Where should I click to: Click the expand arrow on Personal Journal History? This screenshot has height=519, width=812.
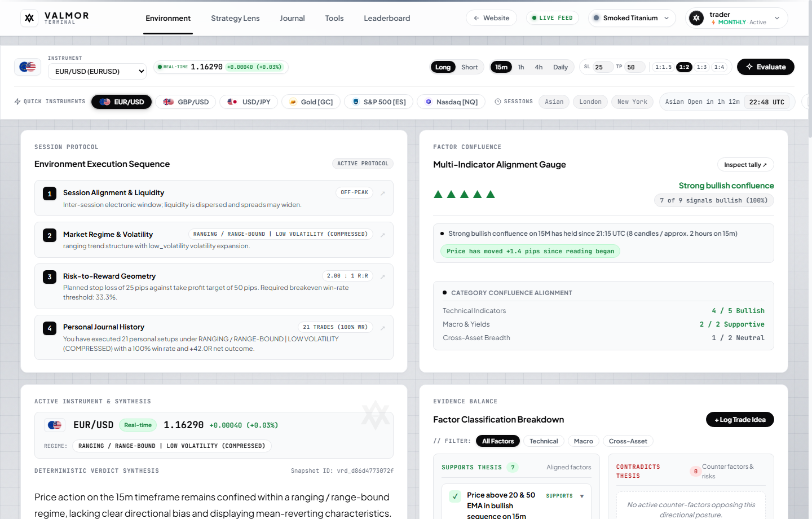383,328
